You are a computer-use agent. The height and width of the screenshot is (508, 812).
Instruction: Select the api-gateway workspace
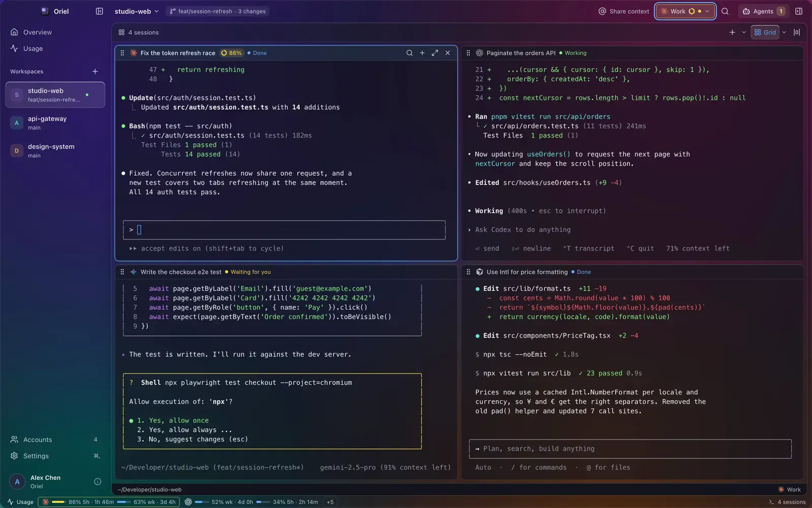click(55, 123)
